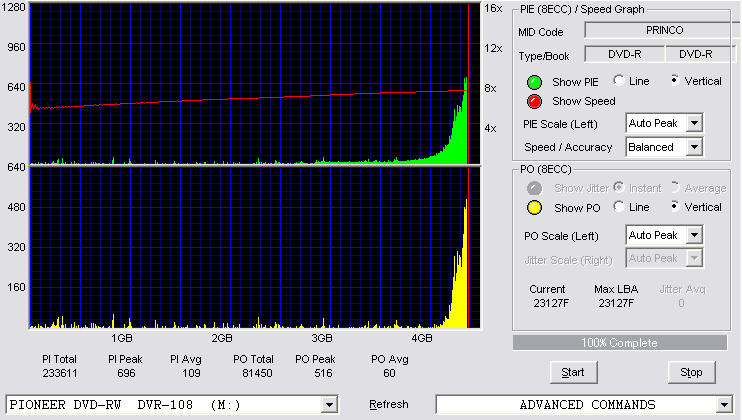This screenshot has width=742, height=420.
Task: Open the PIE Scale (Left) dropdown
Action: pyautogui.click(x=694, y=123)
